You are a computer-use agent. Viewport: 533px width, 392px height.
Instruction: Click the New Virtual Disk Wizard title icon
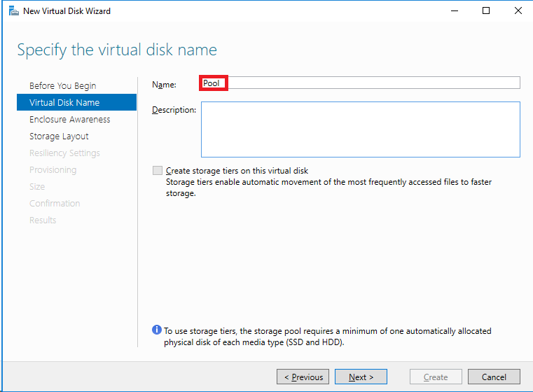pyautogui.click(x=13, y=11)
